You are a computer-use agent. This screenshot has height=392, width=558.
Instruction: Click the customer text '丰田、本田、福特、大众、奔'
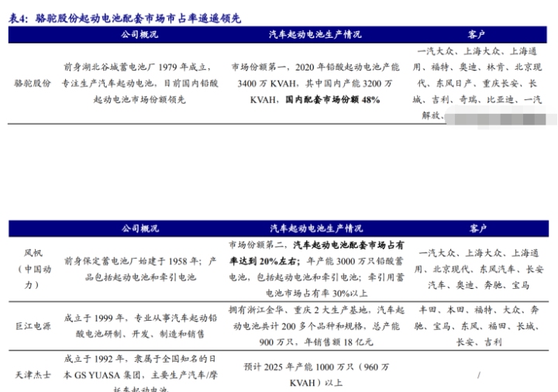point(479,310)
